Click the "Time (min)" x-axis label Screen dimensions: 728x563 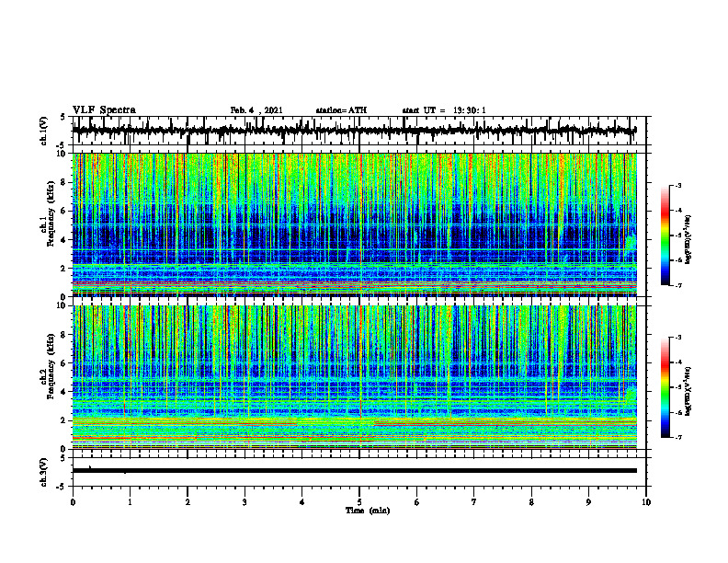tap(368, 511)
